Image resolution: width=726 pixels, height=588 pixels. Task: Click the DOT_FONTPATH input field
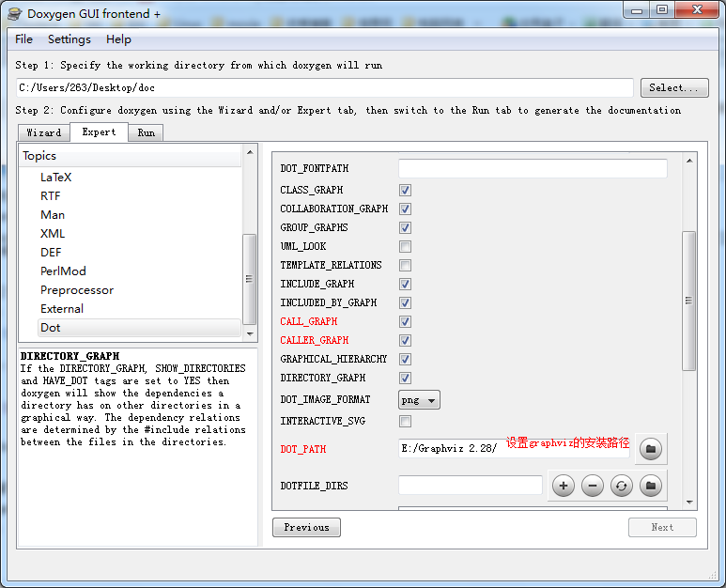coord(533,168)
